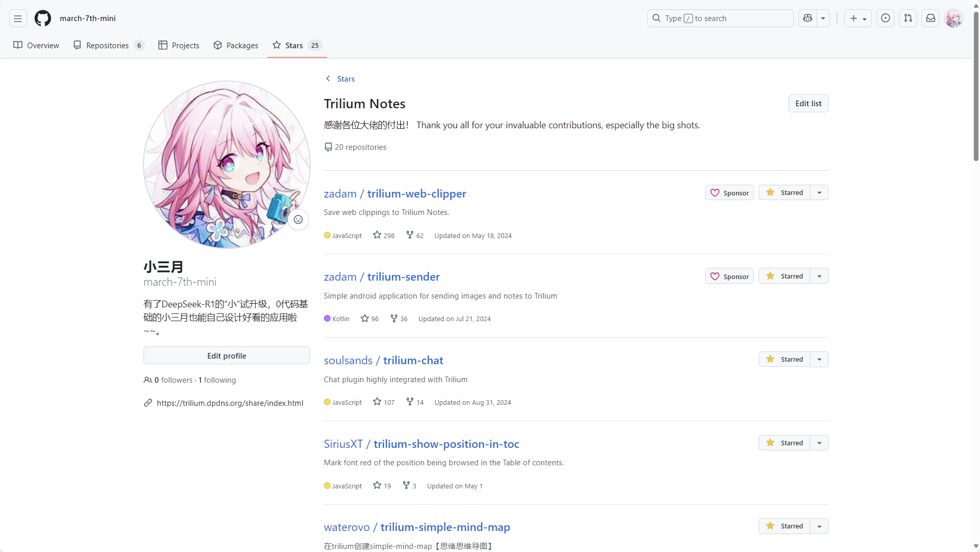The image size is (980, 552).
Task: Open Copilot chat icon
Action: (808, 18)
